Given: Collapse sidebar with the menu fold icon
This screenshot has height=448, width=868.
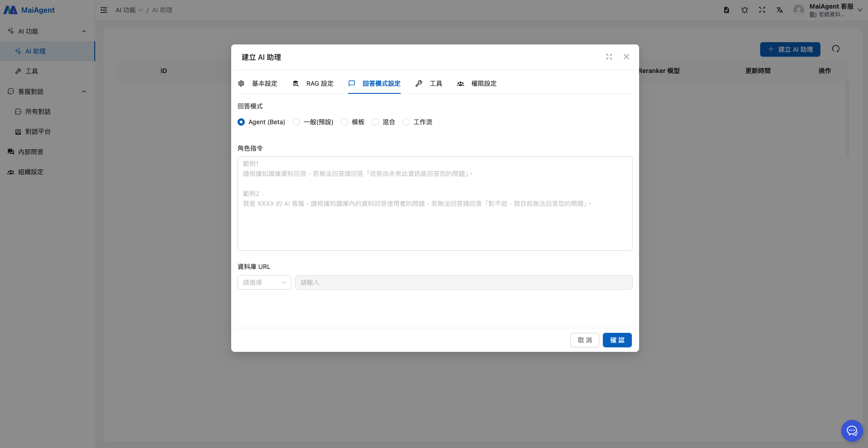Looking at the screenshot, I should coord(104,10).
